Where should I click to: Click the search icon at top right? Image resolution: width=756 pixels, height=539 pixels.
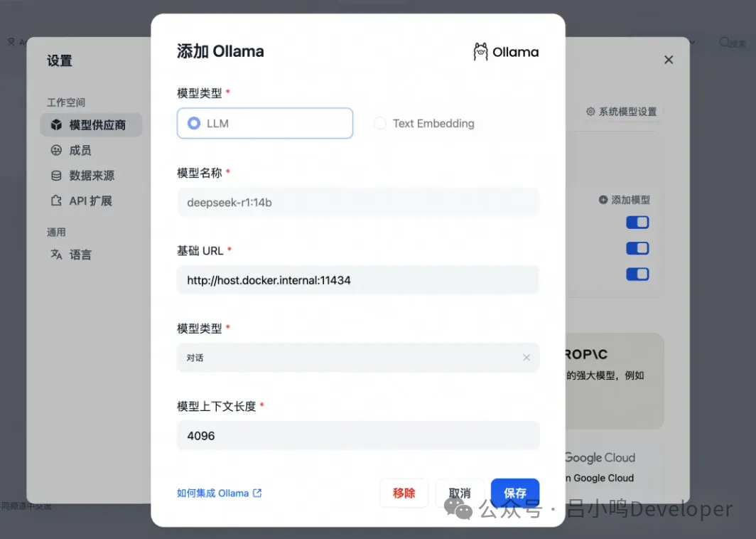725,43
